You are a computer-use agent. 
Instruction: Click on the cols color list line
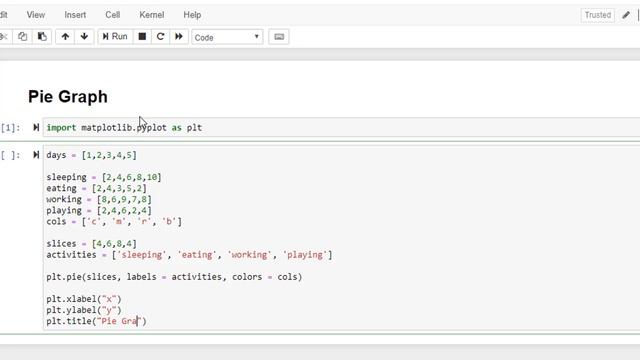(x=114, y=222)
